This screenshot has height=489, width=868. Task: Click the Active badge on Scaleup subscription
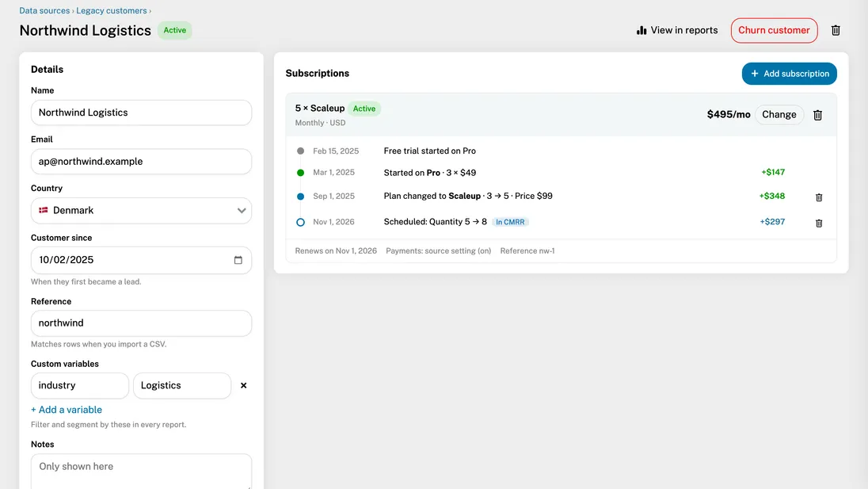(364, 109)
